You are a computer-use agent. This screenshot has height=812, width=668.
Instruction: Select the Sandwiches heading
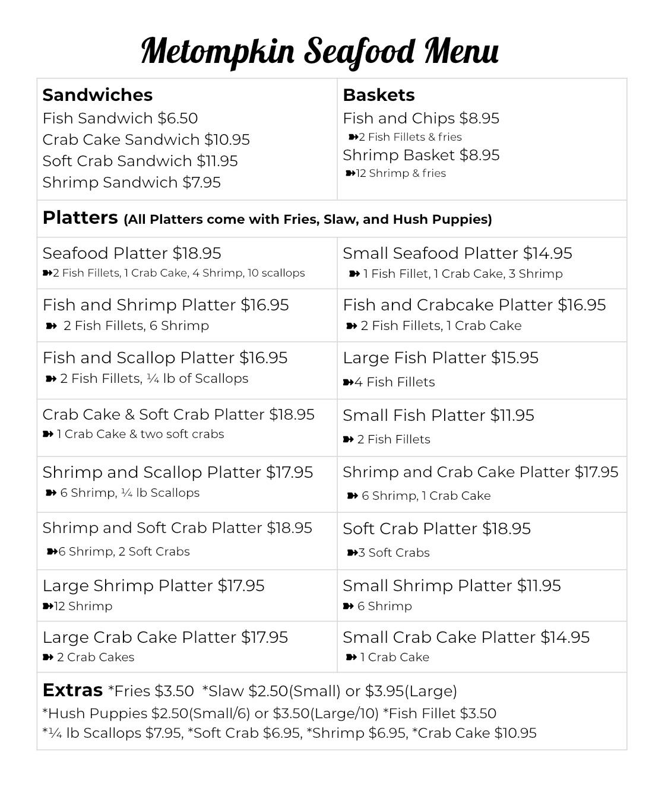(x=97, y=95)
